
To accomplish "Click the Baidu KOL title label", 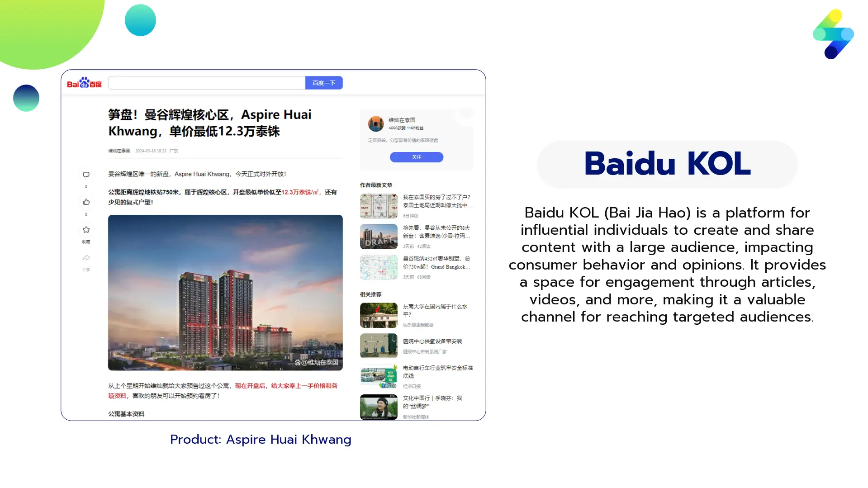I will 667,164.
